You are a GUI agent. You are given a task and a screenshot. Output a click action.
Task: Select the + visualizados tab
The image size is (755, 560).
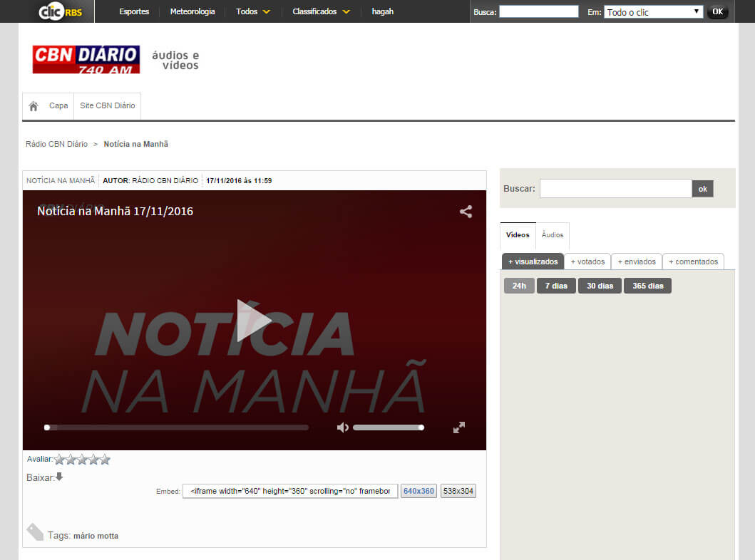coord(533,261)
